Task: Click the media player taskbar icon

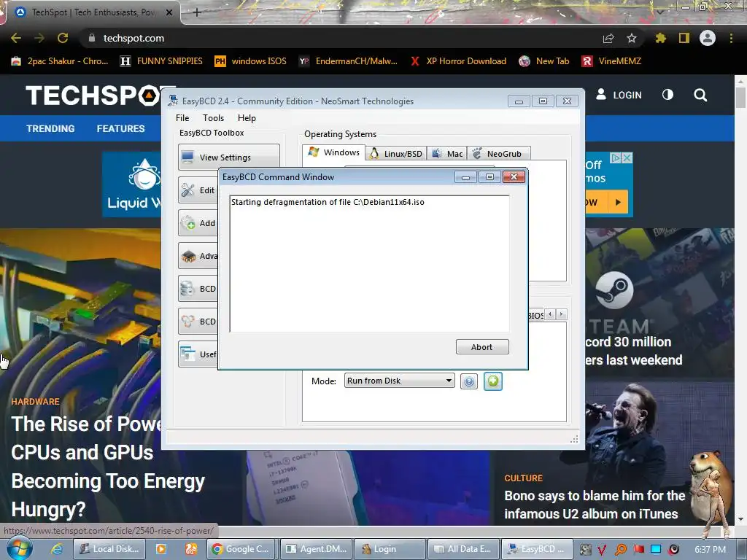Action: (x=161, y=549)
